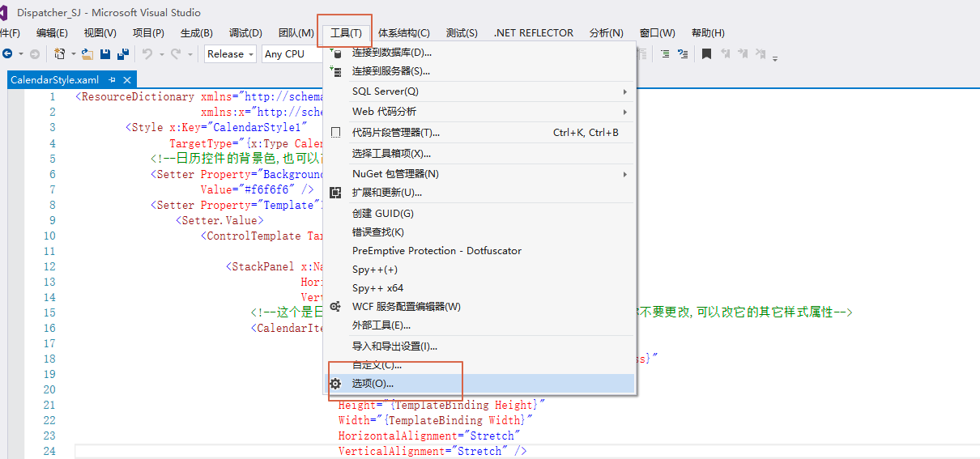Click the ResourceDictionary tag on line 1

pyautogui.click(x=138, y=97)
